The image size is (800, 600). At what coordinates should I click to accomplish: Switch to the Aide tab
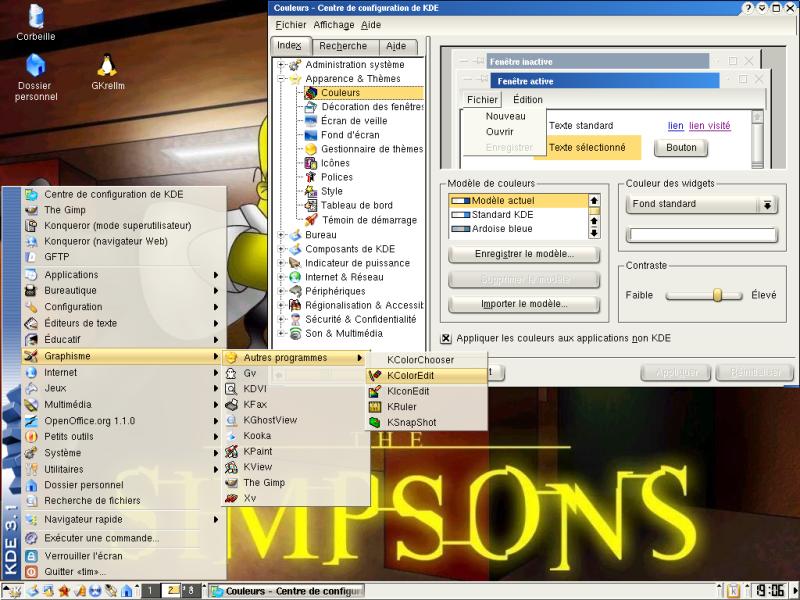(x=398, y=46)
